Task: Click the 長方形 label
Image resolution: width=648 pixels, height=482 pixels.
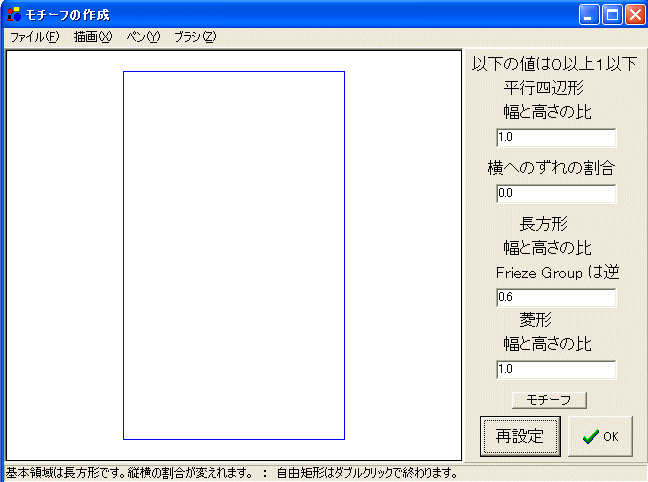Action: 543,224
